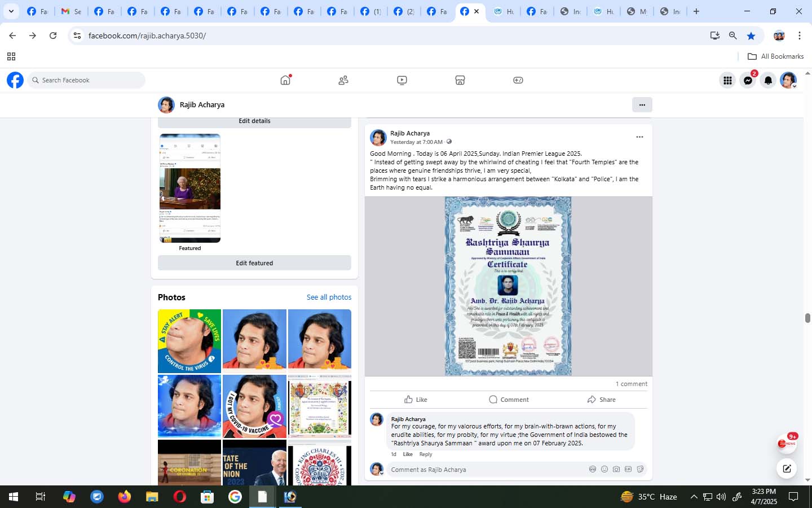Click the install app icon in address bar
Screen dimensions: 812x508
[715, 36]
